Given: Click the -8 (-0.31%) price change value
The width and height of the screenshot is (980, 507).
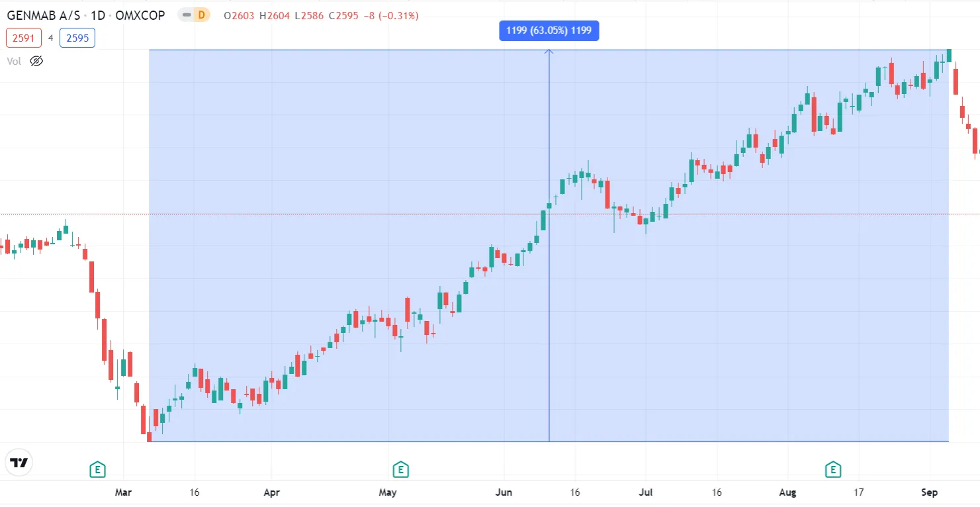Looking at the screenshot, I should pyautogui.click(x=390, y=15).
